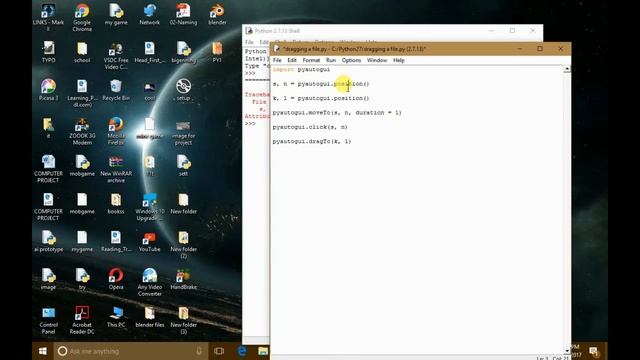Open the TYPO desktop shortcut
640x360 pixels.
(x=49, y=52)
